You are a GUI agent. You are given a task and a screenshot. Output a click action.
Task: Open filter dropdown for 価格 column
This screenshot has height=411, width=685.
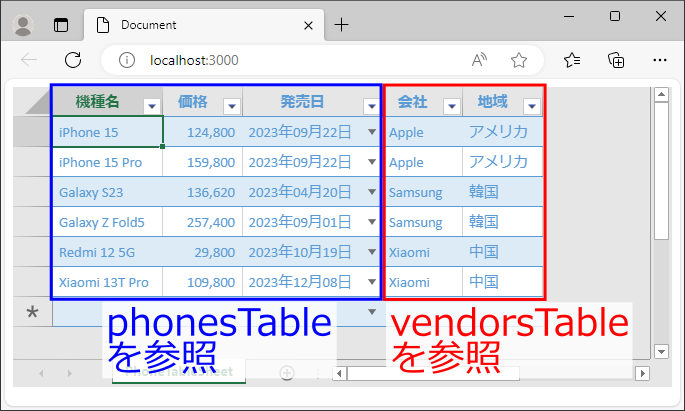point(232,106)
